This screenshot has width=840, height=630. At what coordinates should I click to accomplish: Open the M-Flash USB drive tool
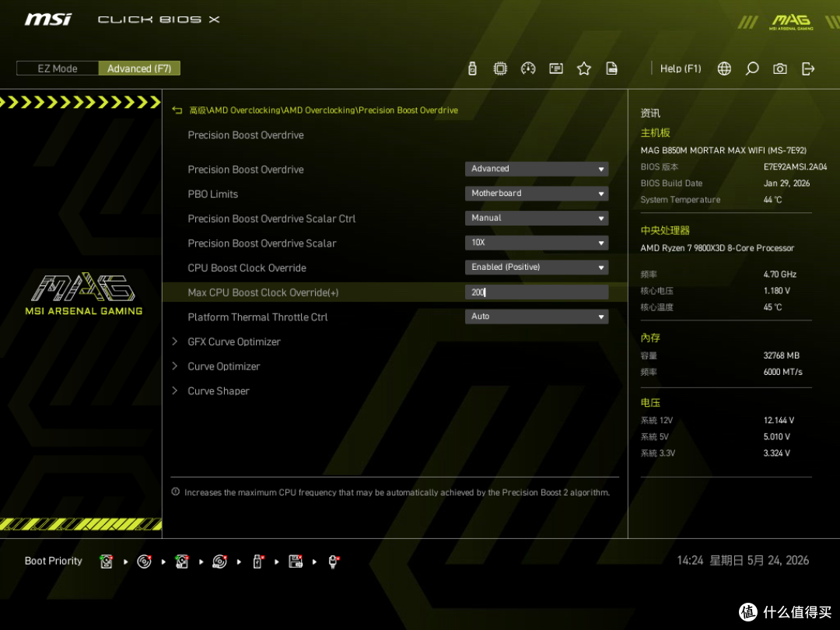coord(472,68)
